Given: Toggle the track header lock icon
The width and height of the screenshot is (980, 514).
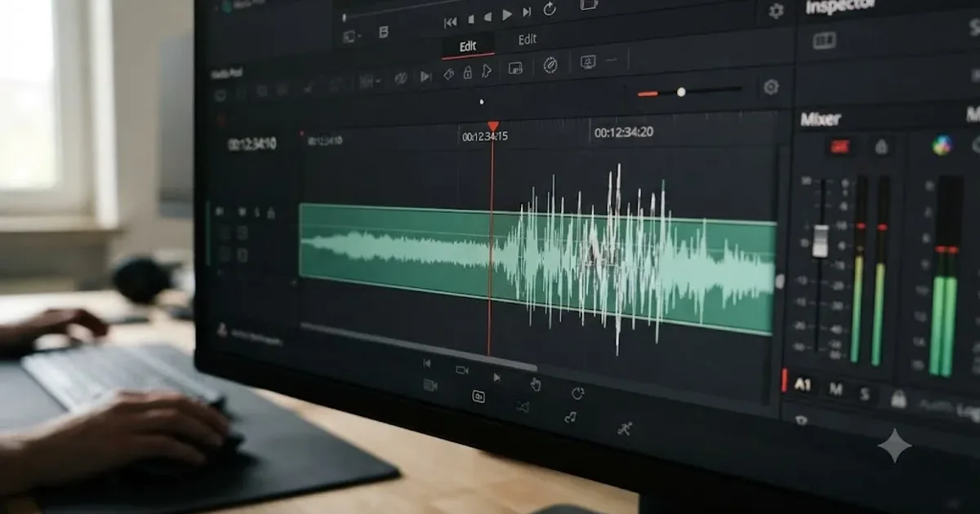Looking at the screenshot, I should point(271,213).
